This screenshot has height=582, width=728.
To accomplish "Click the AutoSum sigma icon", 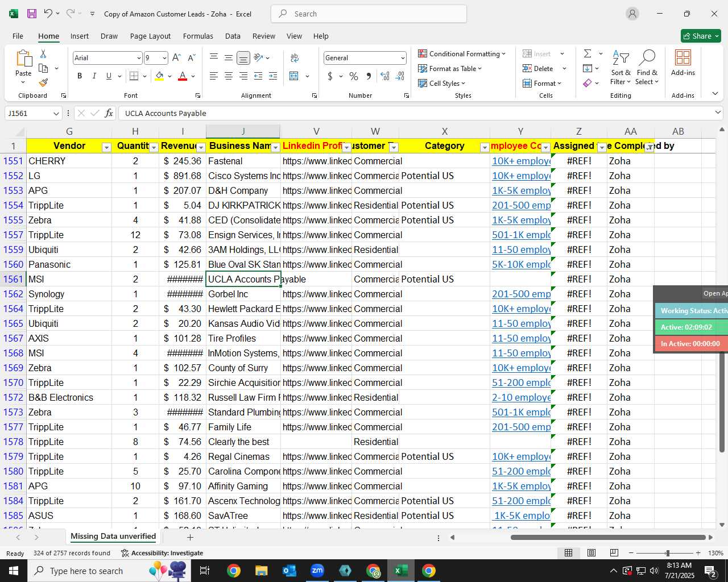I will click(588, 53).
